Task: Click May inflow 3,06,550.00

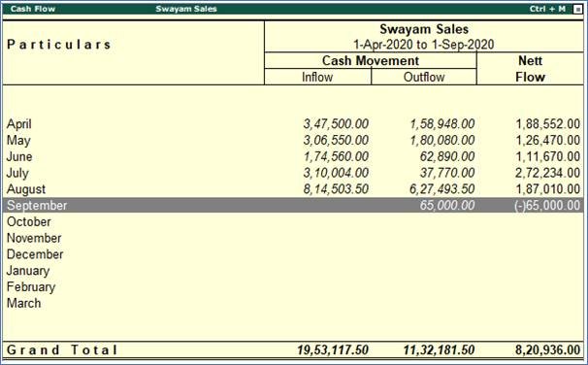Action: pos(336,141)
